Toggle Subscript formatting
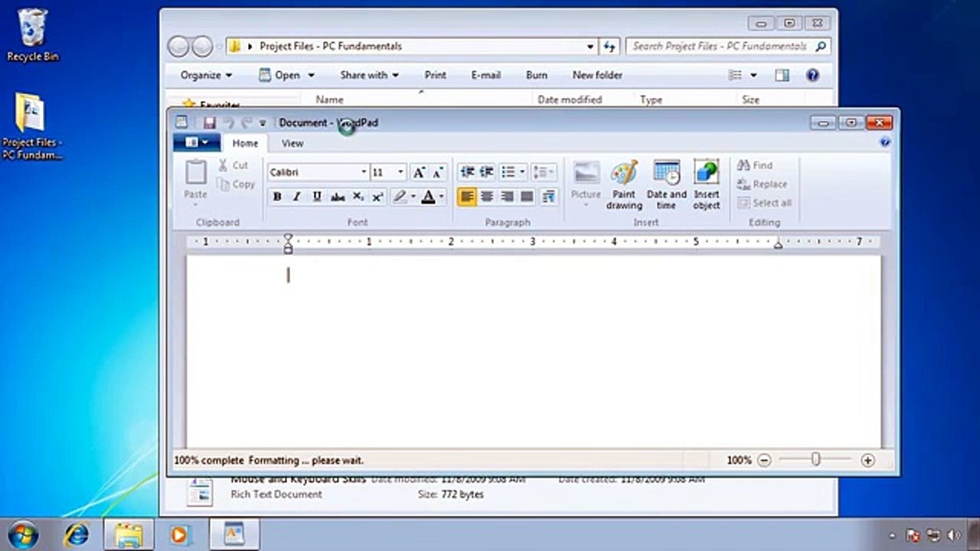980x551 pixels. point(358,197)
